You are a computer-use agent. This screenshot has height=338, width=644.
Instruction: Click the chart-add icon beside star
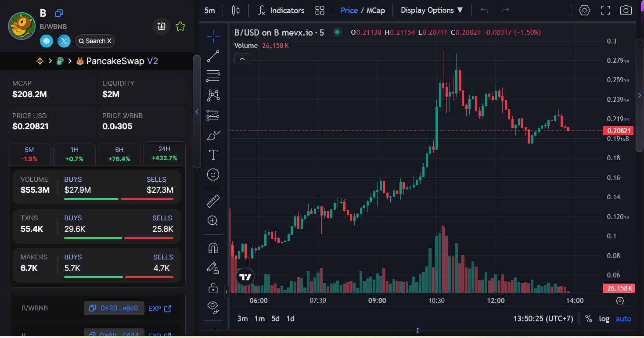(x=162, y=26)
